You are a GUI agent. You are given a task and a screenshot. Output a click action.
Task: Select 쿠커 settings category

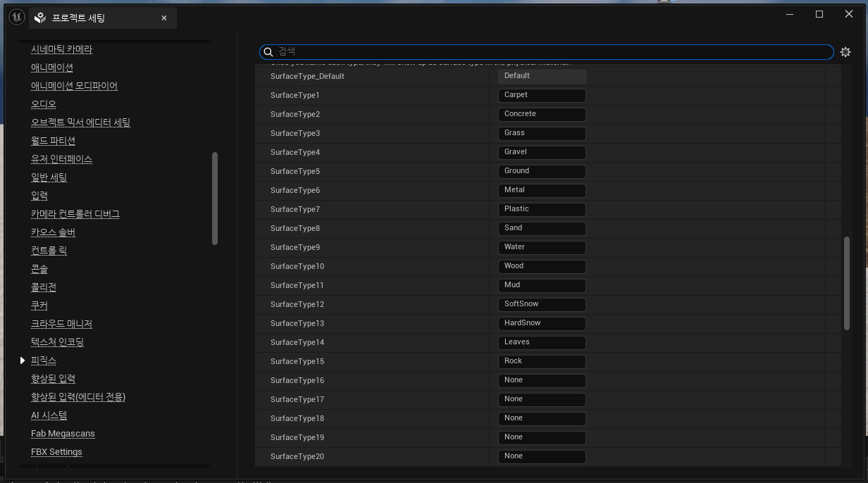click(39, 306)
